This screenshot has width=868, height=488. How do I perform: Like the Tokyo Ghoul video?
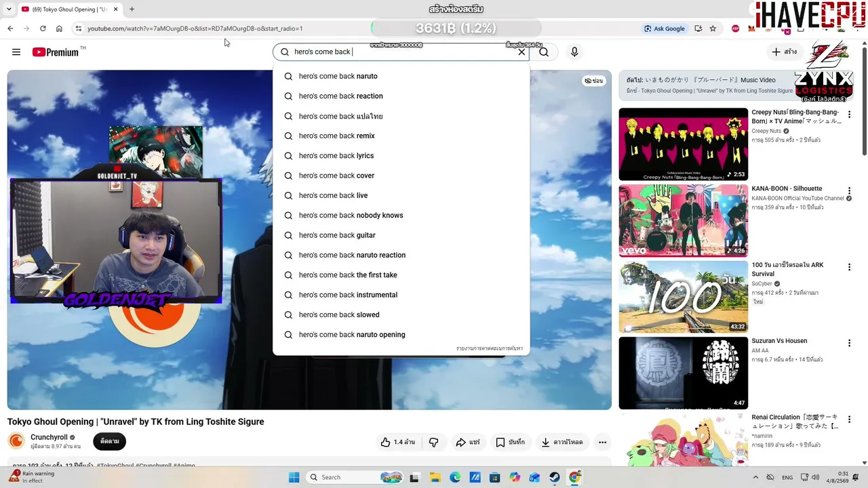(x=397, y=442)
